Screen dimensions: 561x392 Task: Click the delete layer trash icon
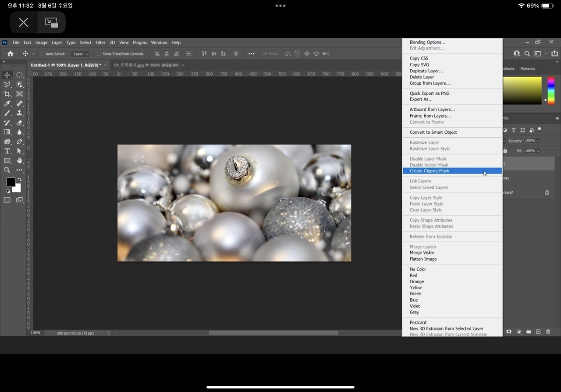pyautogui.click(x=548, y=332)
